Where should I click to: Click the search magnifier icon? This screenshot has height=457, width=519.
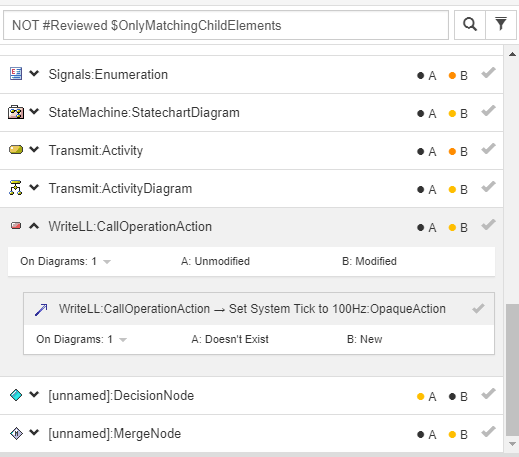(470, 25)
